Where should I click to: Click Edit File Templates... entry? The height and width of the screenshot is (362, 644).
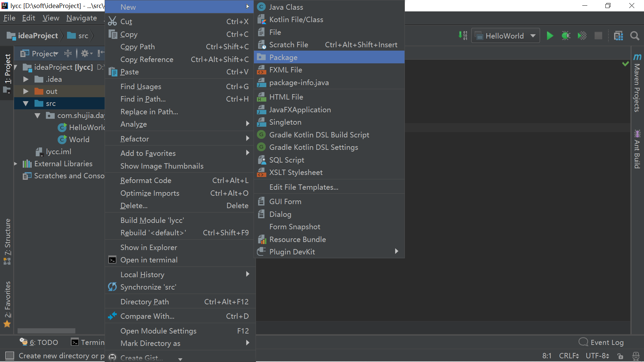coord(304,187)
